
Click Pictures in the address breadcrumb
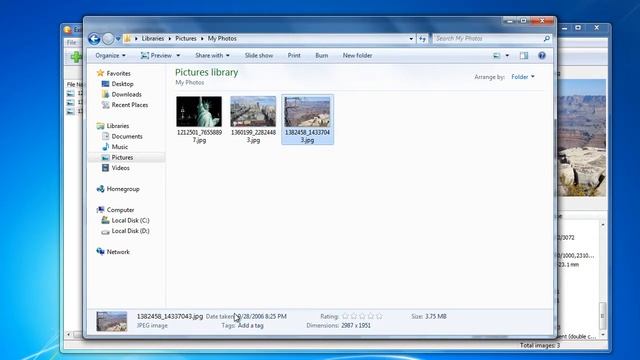[x=186, y=38]
